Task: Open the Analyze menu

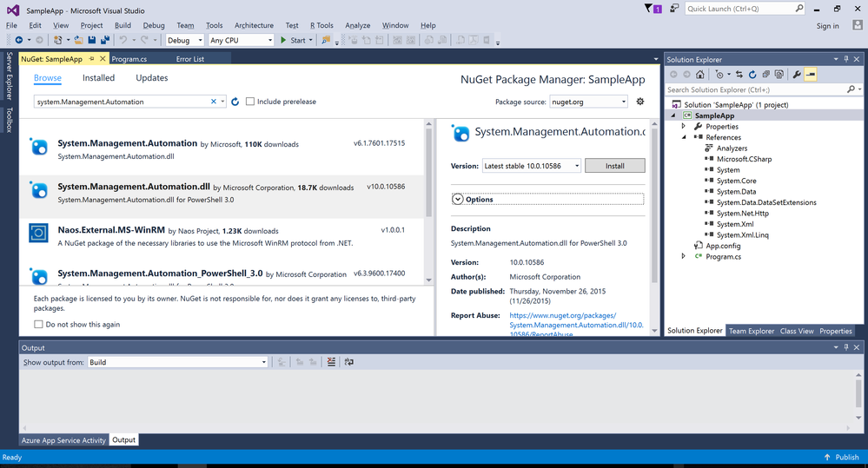Action: pyautogui.click(x=358, y=25)
